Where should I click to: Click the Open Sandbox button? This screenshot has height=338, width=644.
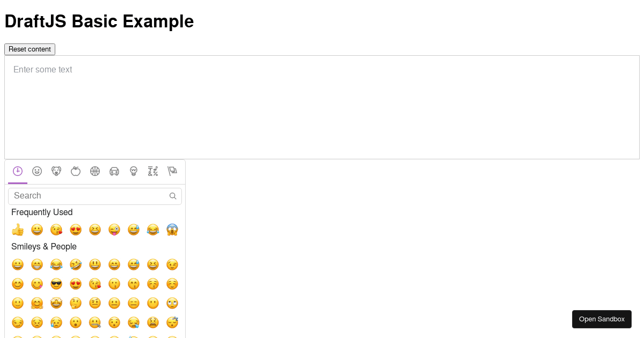(x=602, y=319)
